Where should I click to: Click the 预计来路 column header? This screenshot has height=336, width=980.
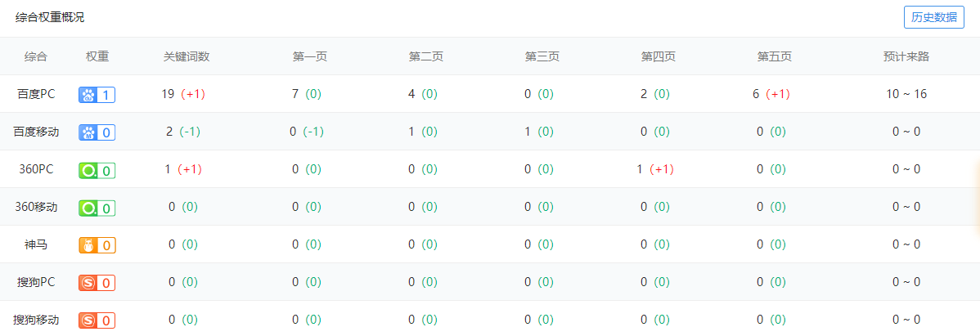pos(906,56)
